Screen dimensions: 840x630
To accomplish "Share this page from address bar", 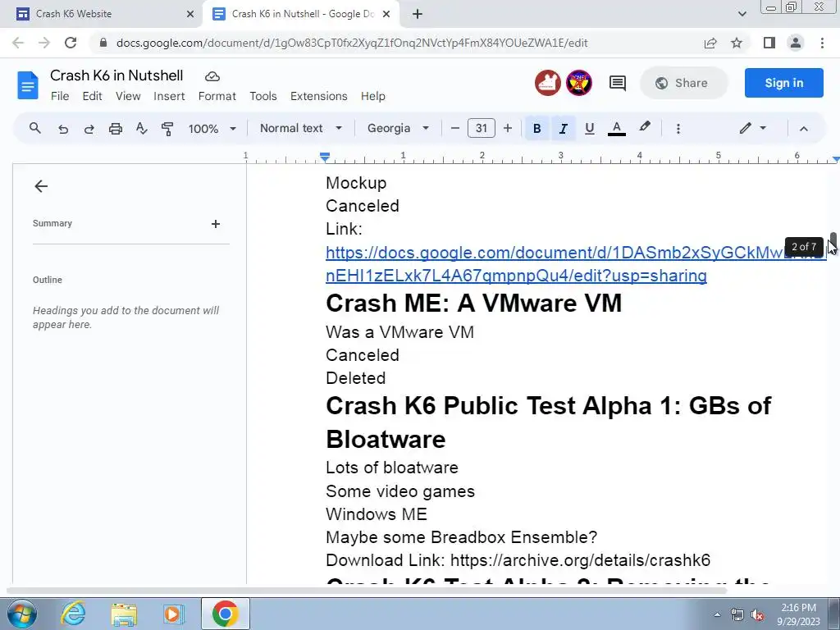I will [x=710, y=43].
